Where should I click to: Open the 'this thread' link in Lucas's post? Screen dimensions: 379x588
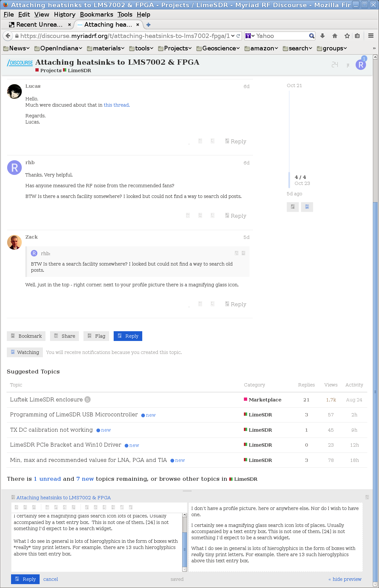[116, 105]
